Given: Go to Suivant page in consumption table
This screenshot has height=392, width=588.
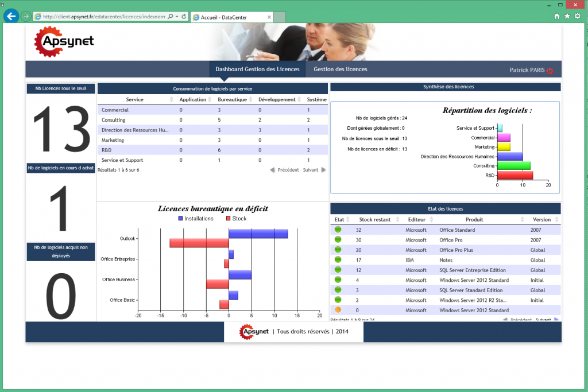Looking at the screenshot, I should pos(314,170).
